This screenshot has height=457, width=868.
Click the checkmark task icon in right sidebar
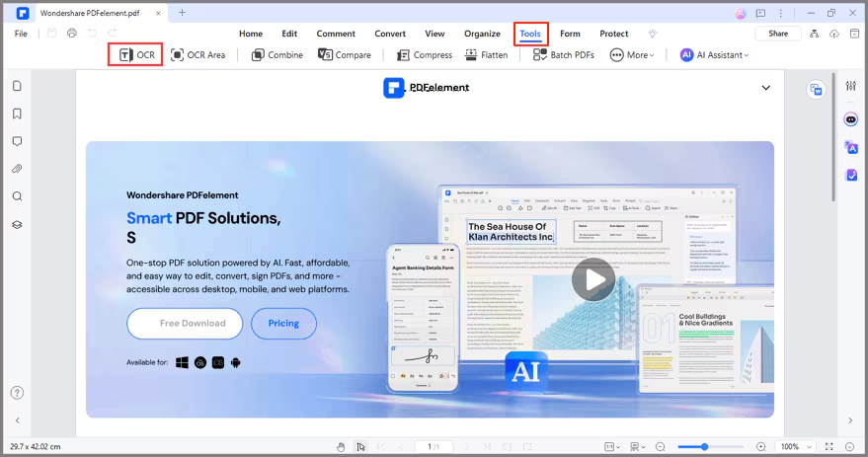[851, 175]
